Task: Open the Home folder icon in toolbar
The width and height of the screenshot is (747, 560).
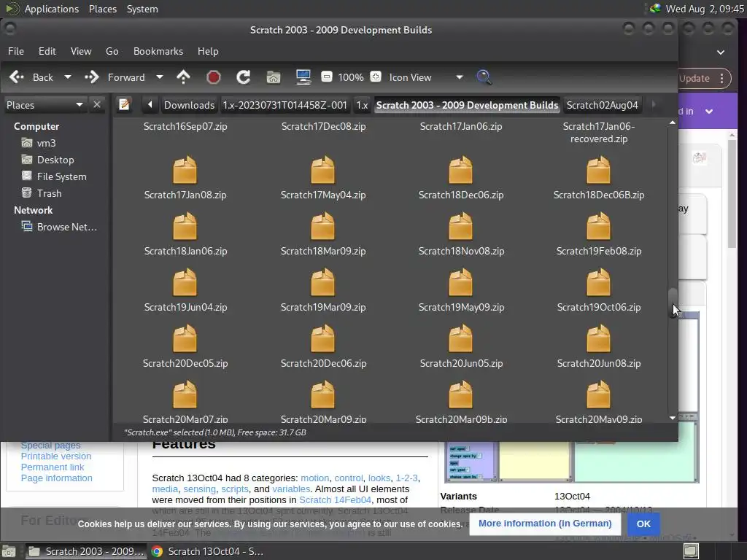Action: (x=274, y=77)
